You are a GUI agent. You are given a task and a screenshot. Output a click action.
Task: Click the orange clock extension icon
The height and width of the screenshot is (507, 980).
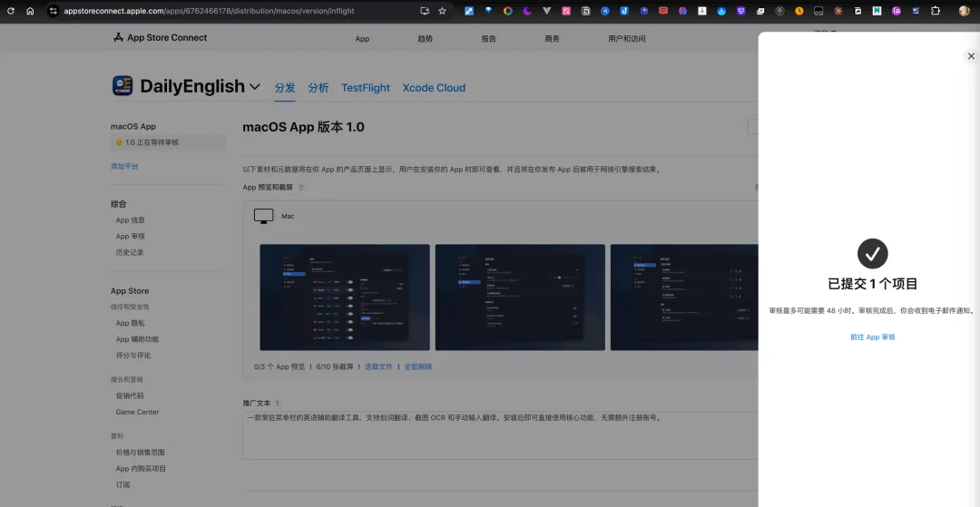pos(799,11)
